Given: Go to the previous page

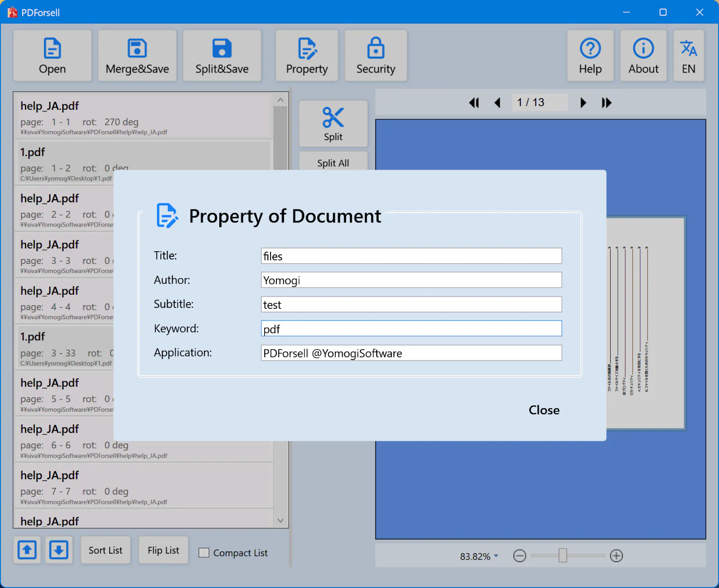Looking at the screenshot, I should pos(497,102).
